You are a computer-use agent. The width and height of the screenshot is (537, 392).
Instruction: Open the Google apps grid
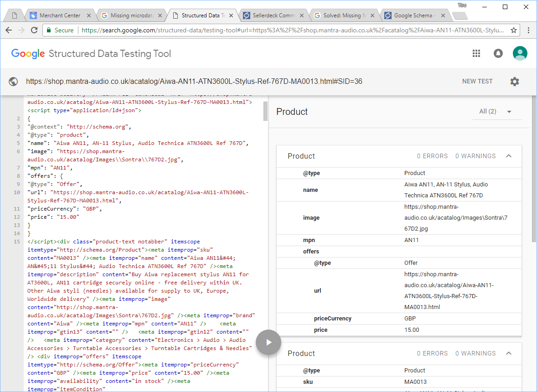click(x=476, y=53)
